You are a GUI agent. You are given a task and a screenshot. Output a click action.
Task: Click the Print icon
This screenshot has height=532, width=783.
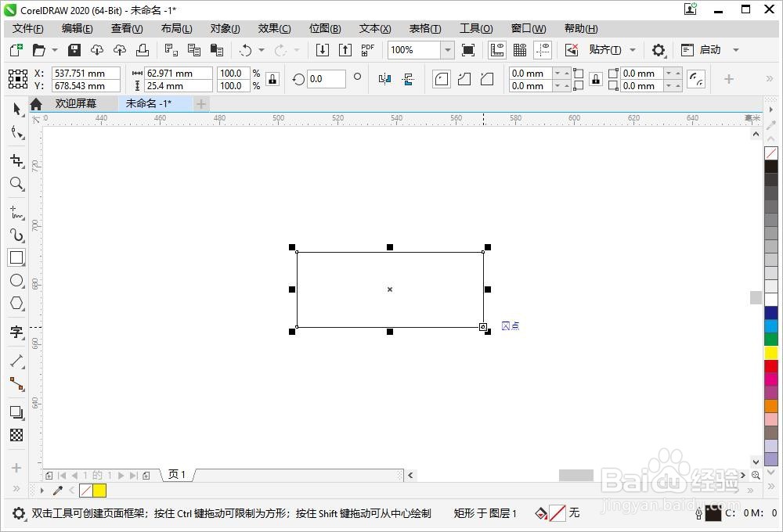[143, 50]
